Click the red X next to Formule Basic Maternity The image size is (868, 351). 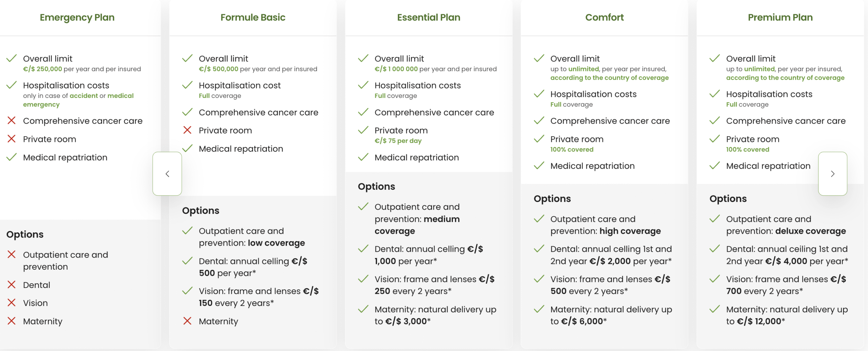pyautogui.click(x=187, y=321)
